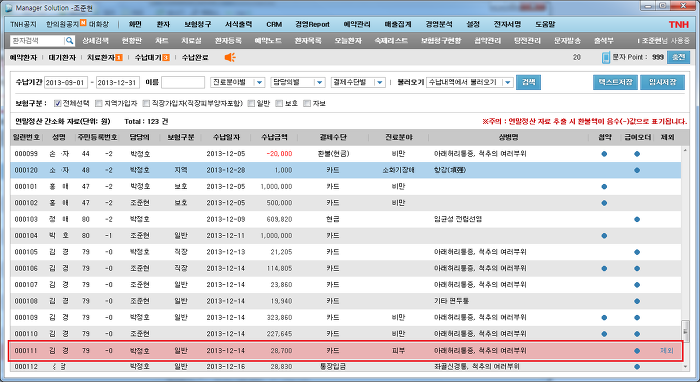Switch to the 수납완료 tab

[x=195, y=57]
